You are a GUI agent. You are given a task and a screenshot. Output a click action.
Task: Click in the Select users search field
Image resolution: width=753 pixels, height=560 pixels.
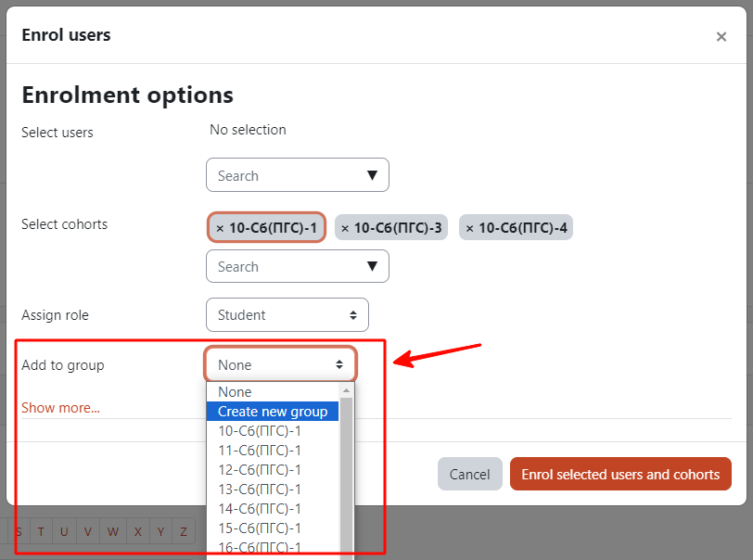pos(286,175)
